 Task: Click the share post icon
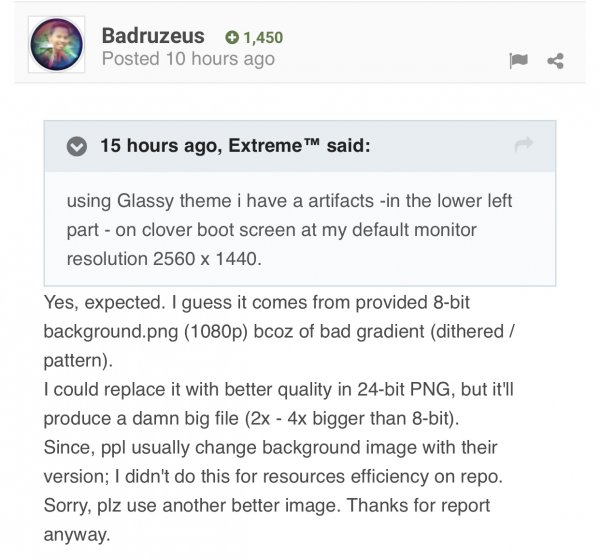(x=556, y=61)
